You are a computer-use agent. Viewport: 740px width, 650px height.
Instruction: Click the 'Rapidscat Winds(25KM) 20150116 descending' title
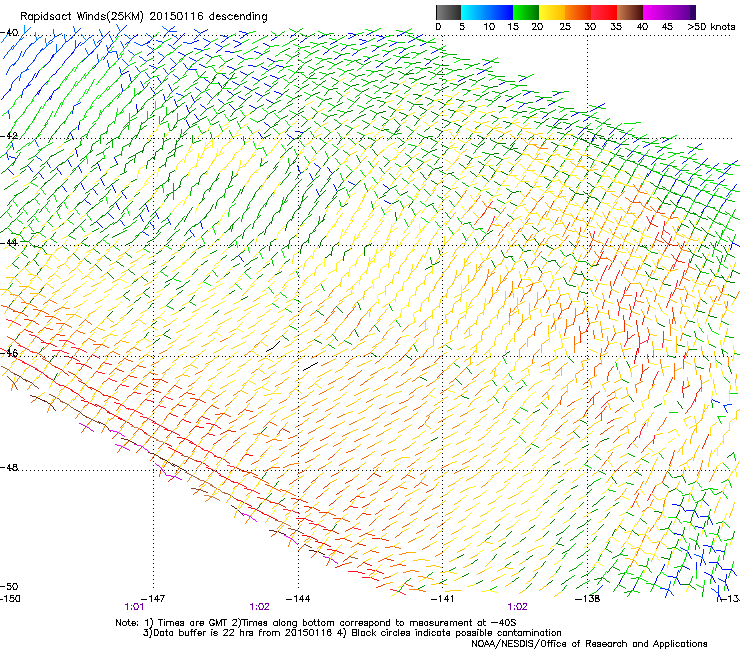click(x=144, y=17)
